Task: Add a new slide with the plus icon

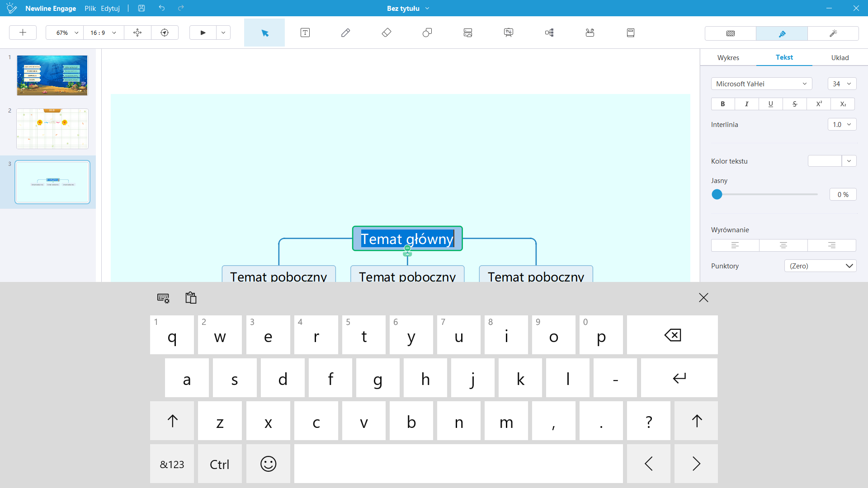Action: (x=23, y=33)
